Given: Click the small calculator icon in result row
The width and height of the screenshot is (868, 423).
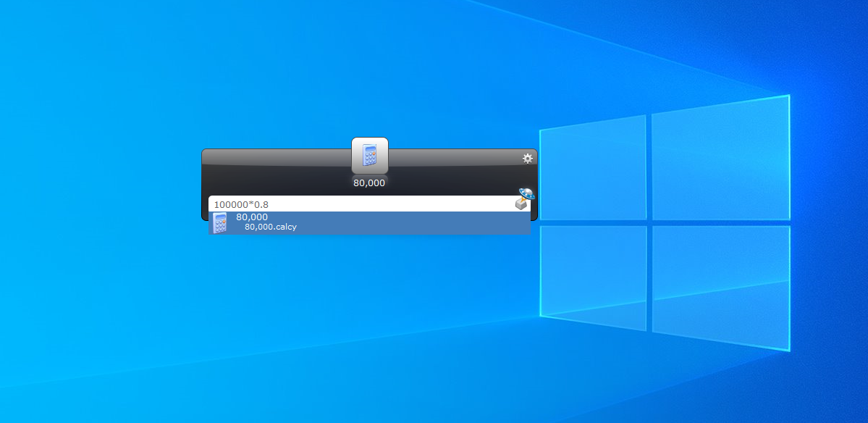Looking at the screenshot, I should click(x=220, y=223).
